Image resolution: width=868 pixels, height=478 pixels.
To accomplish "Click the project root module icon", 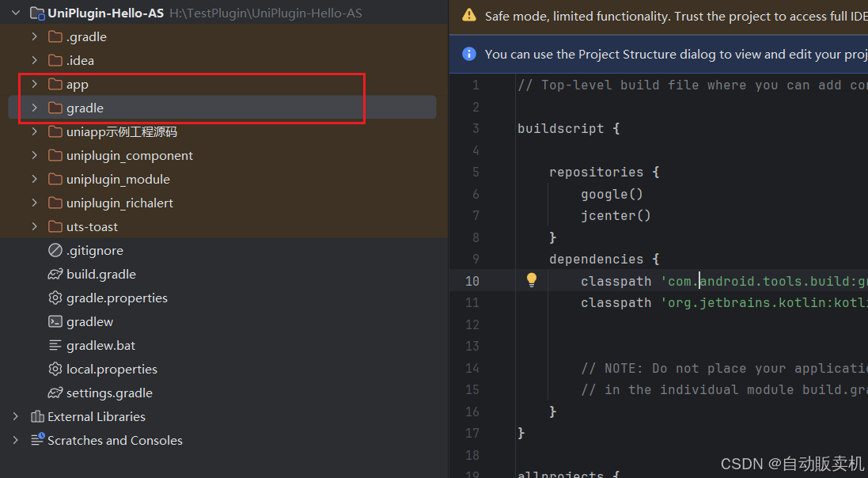I will coord(37,13).
